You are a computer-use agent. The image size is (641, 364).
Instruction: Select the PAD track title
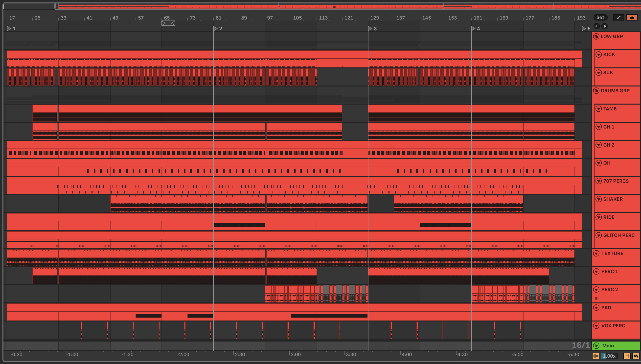pyautogui.click(x=606, y=308)
